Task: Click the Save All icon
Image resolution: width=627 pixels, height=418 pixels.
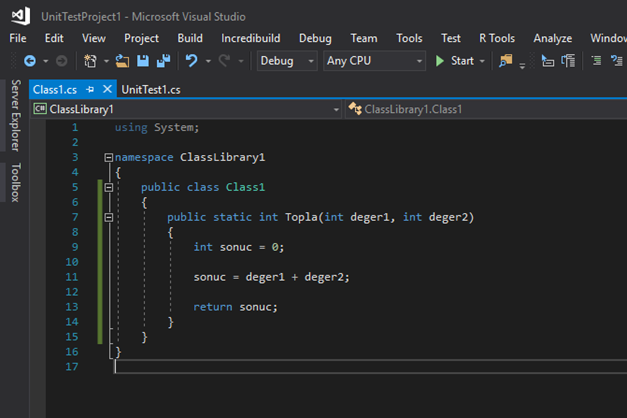Action: pyautogui.click(x=162, y=61)
